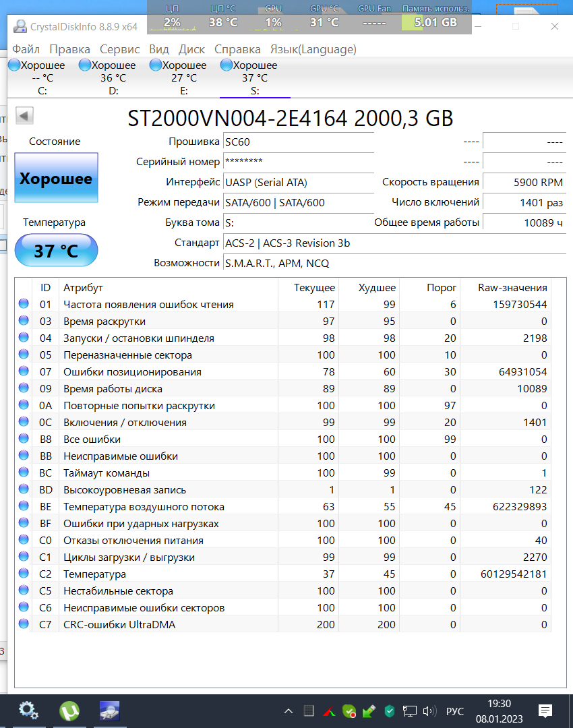The height and width of the screenshot is (728, 573).
Task: Select row Циклы загрузки / выгрузки
Action: 282,557
